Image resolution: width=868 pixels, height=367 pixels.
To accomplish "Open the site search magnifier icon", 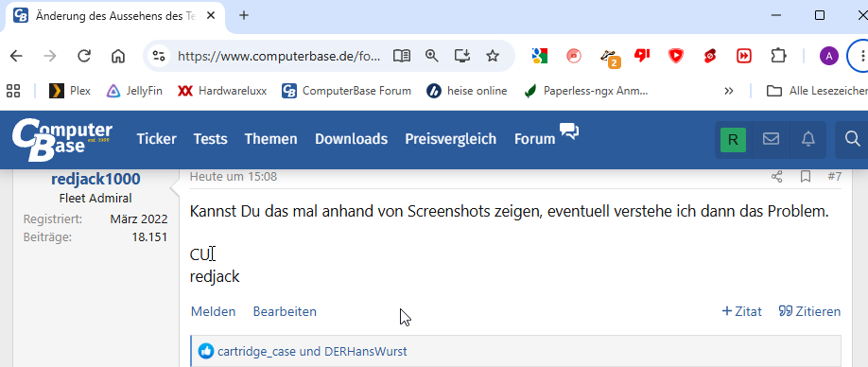I will 853,139.
